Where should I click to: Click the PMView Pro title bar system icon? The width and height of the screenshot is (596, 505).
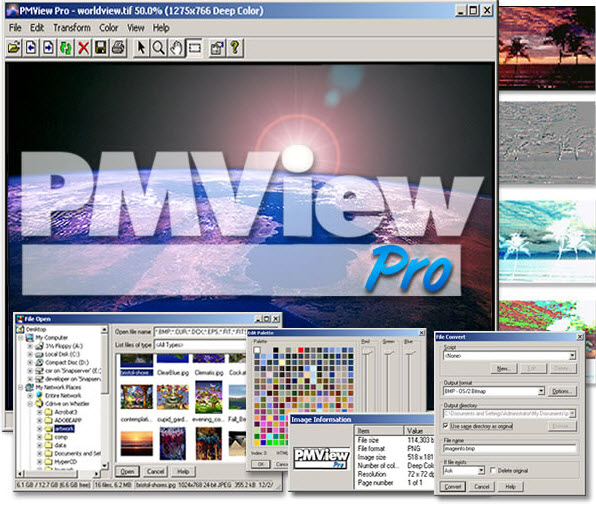coord(13,10)
